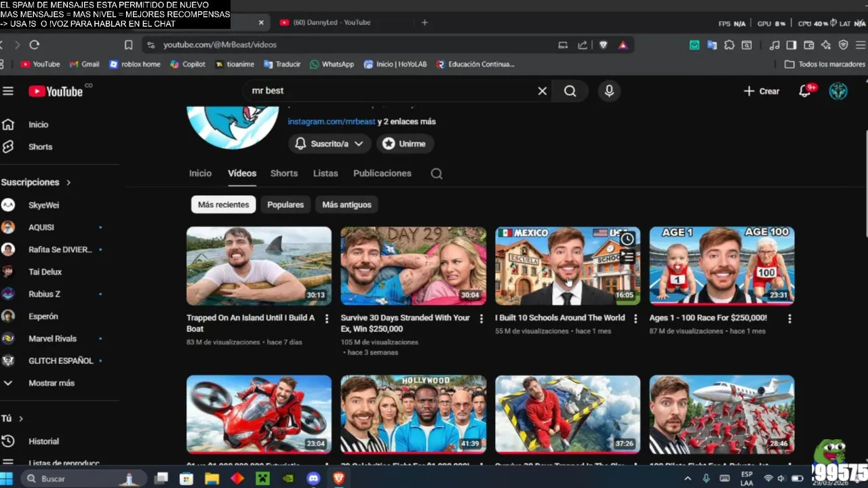Open a new browser tab with plus
Screen dimensions: 868x488
point(425,22)
